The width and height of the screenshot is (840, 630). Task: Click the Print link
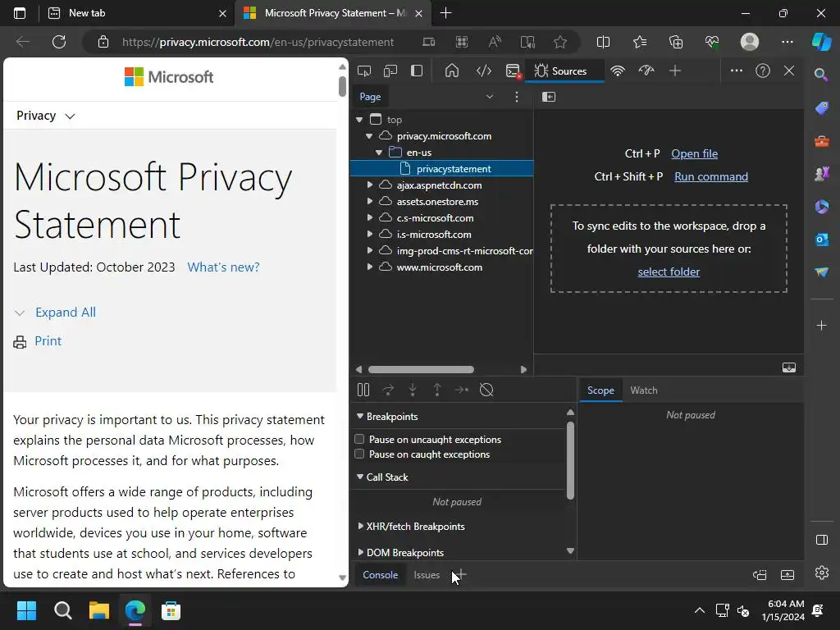[x=48, y=341]
